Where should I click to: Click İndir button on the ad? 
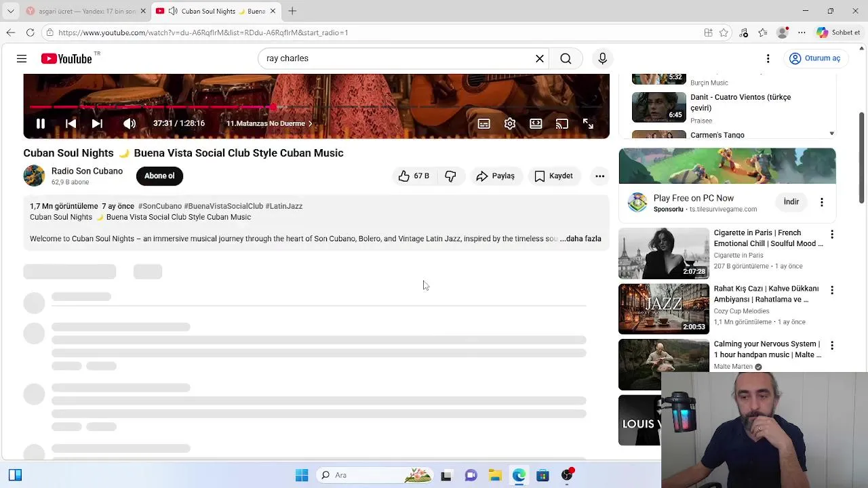(791, 202)
